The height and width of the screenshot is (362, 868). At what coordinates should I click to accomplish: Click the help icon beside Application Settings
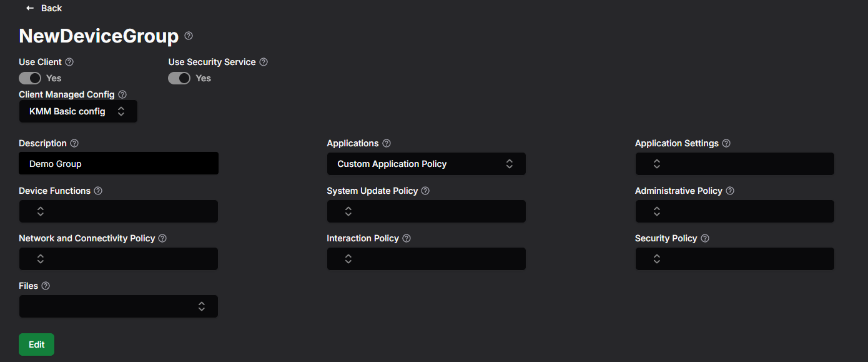point(726,143)
